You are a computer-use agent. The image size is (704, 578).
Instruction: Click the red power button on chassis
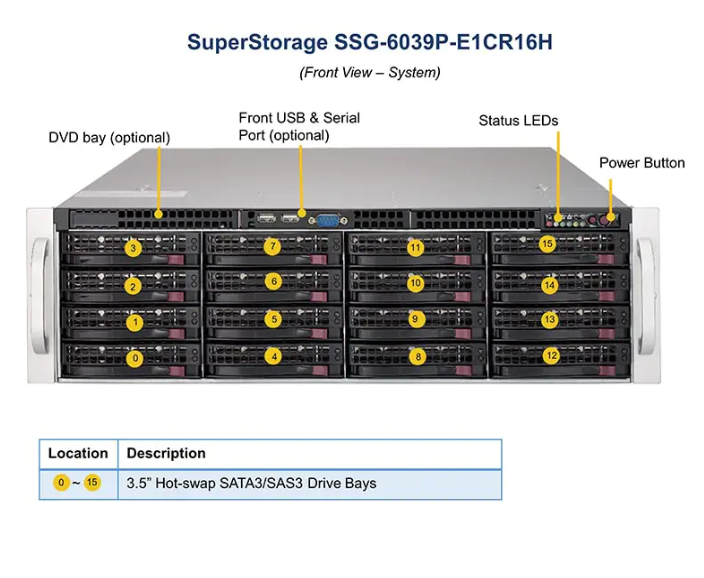pyautogui.click(x=604, y=221)
